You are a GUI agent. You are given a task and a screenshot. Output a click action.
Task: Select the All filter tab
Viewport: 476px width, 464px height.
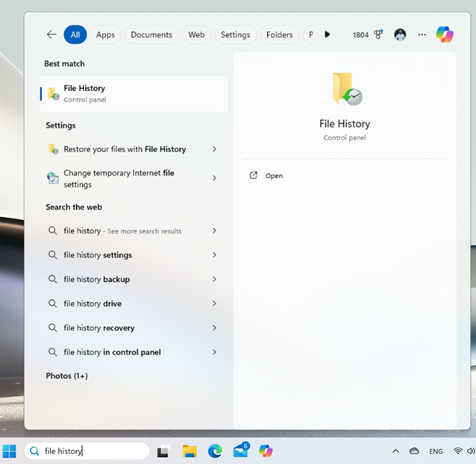pyautogui.click(x=75, y=34)
